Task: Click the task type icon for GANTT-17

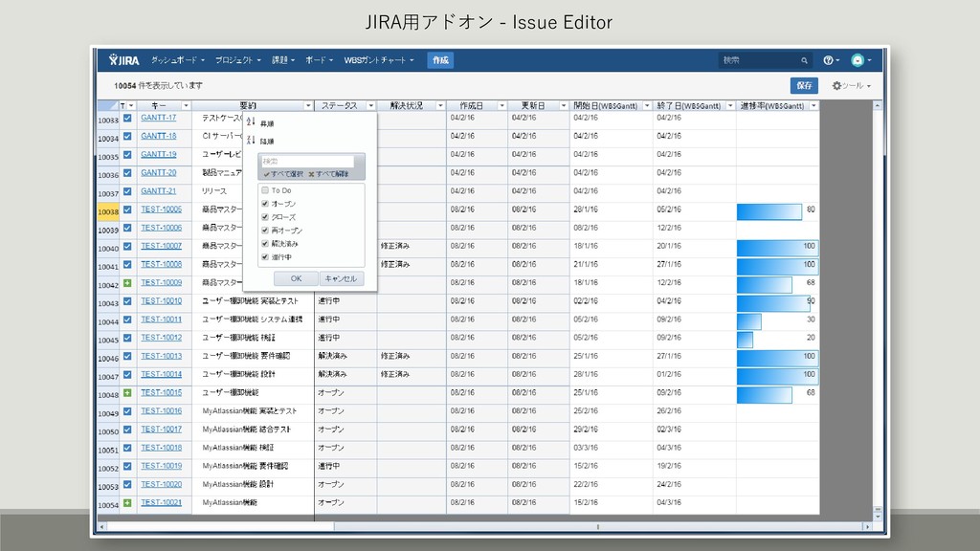Action: coord(127,118)
